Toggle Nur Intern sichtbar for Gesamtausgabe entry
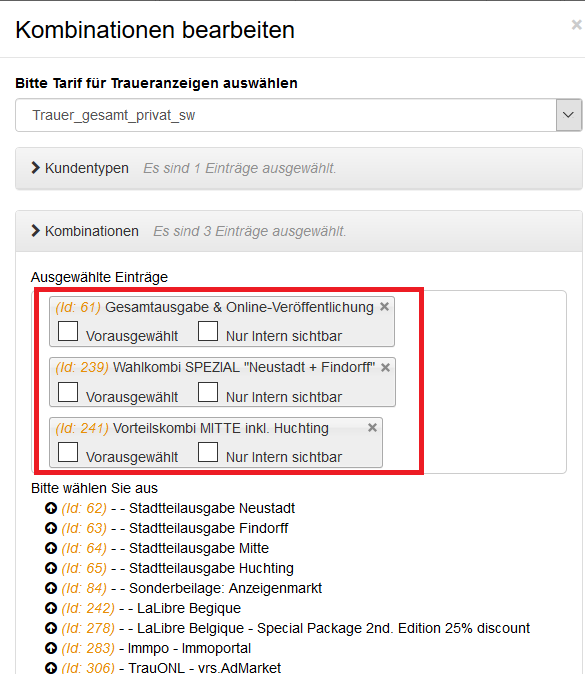 click(208, 331)
